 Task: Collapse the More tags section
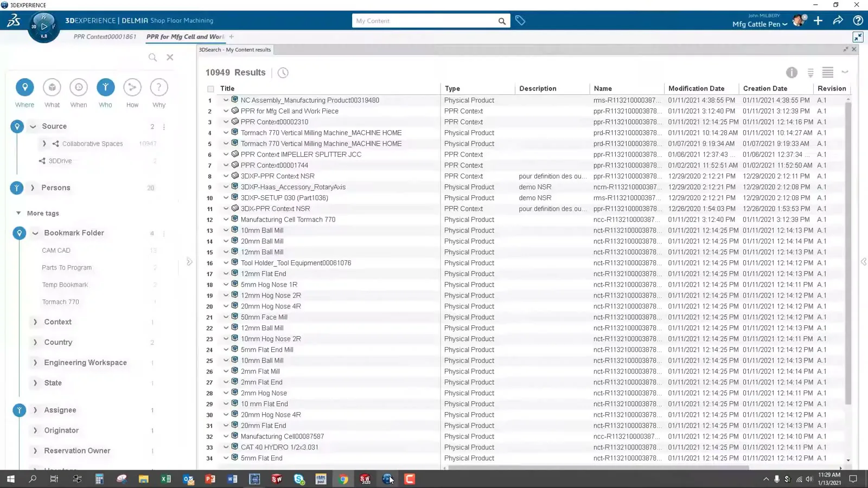[18, 213]
